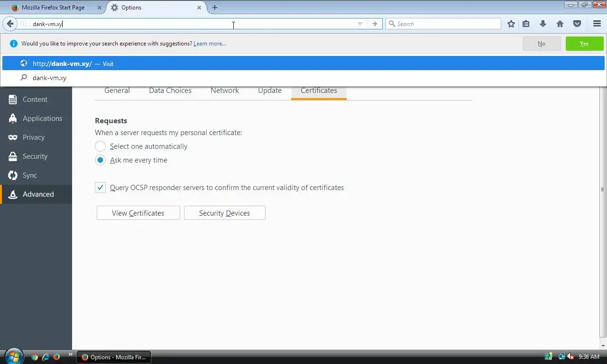Switch to Mozilla Firefox Start Page tab
The image size is (607, 364).
(53, 8)
